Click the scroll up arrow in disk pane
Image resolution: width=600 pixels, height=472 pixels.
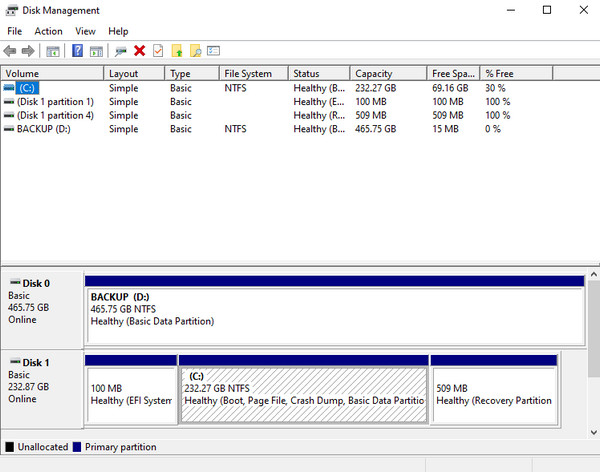pyautogui.click(x=593, y=274)
